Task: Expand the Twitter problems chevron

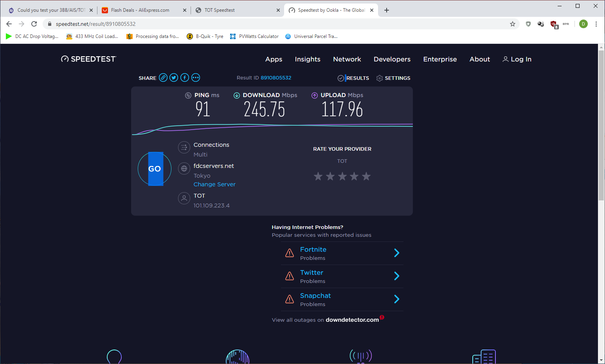Action: pyautogui.click(x=396, y=276)
